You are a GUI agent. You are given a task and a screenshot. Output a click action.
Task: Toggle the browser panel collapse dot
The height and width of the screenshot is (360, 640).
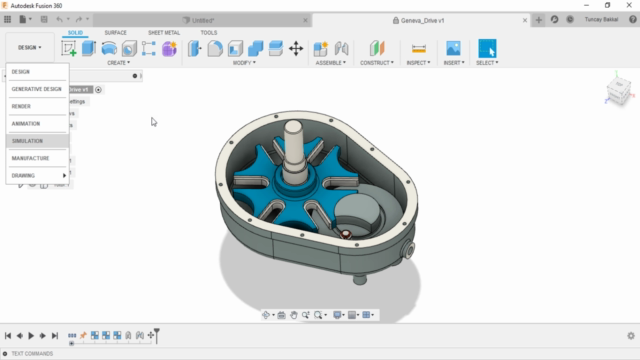pos(135,76)
